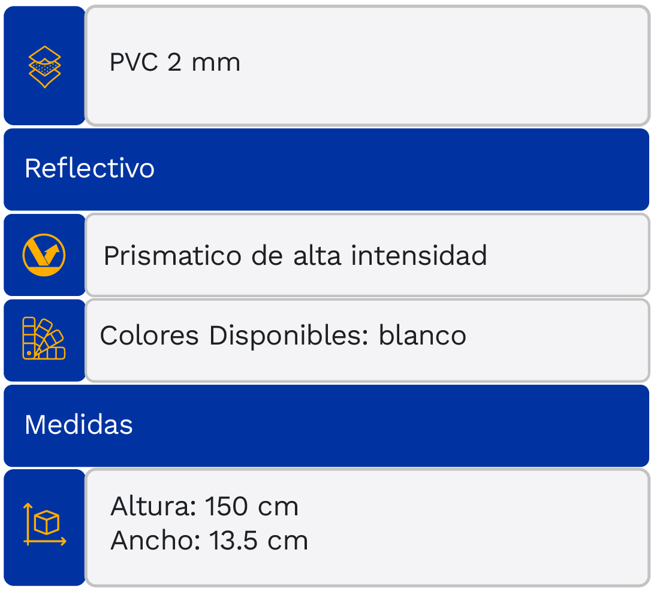Click the 3D box dimensions icon

pos(45,526)
